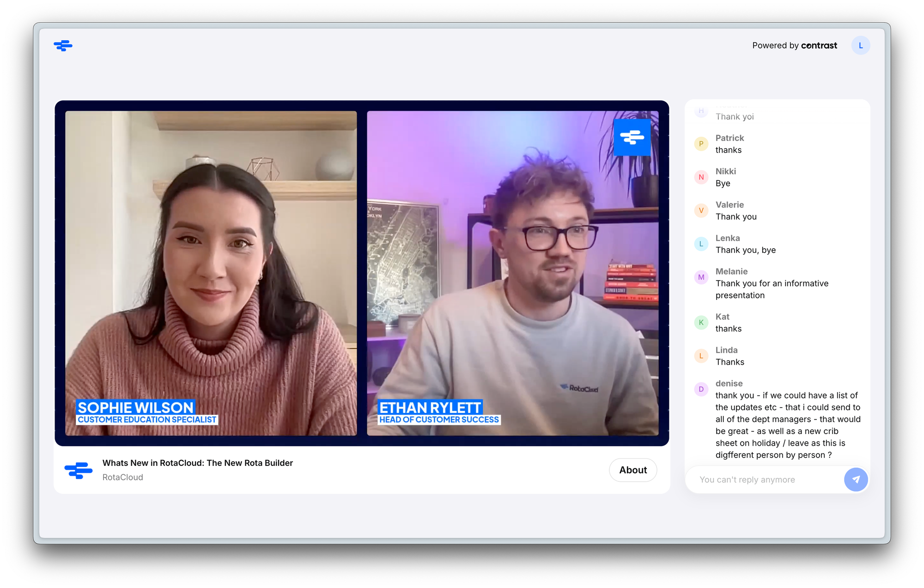Viewport: 924px width, 588px height.
Task: Click the RotaCloud logo overlay on the video
Action: (632, 137)
